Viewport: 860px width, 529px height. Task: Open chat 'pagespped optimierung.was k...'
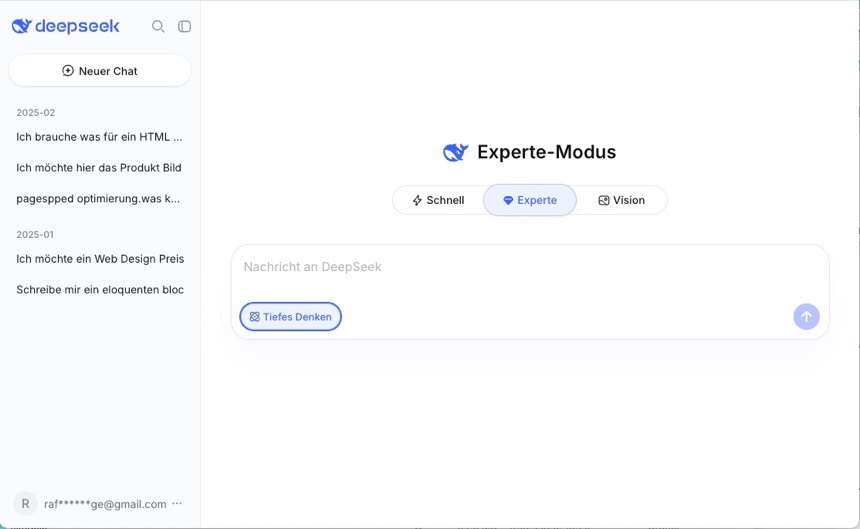point(99,198)
